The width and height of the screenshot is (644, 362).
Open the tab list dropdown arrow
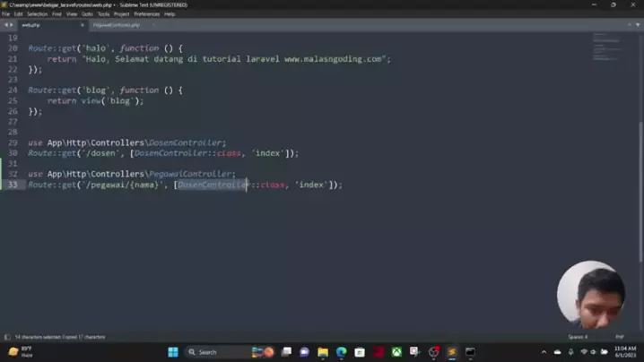(x=637, y=25)
